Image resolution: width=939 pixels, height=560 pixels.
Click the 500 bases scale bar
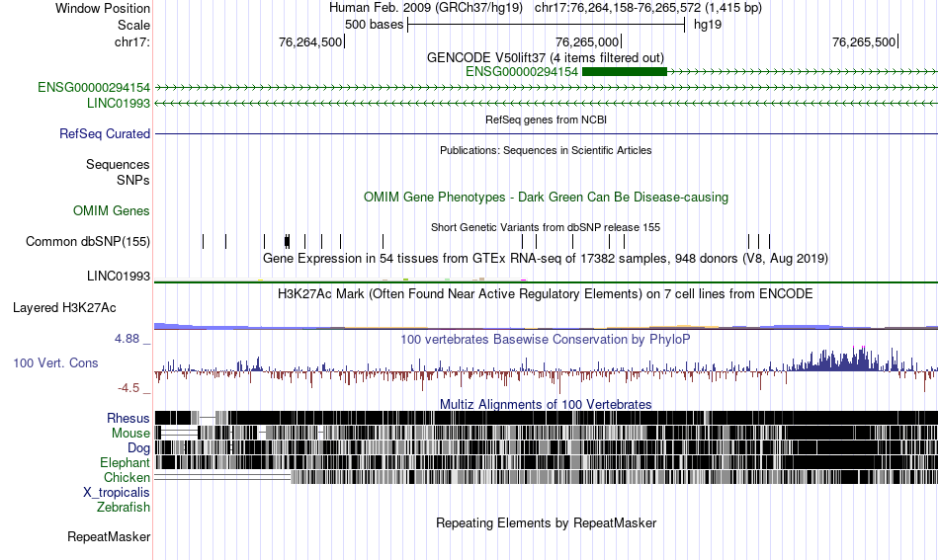[547, 25]
